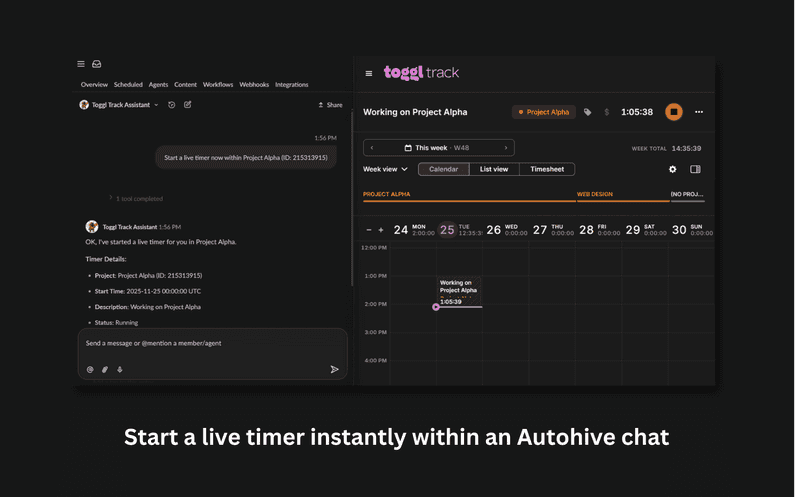Open the Integrations tab
Viewport: 795px width, 497px height.
[292, 85]
